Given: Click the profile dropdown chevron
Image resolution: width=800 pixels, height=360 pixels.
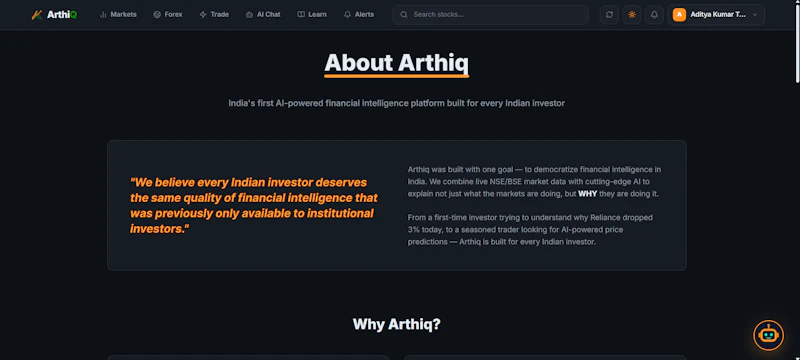Looking at the screenshot, I should (755, 15).
